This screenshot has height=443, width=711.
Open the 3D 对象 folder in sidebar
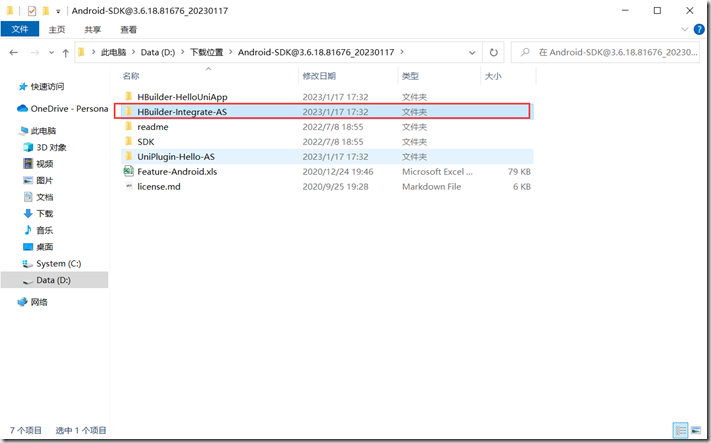point(50,147)
